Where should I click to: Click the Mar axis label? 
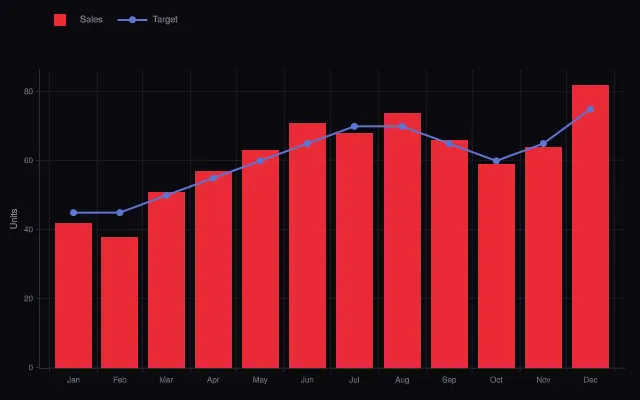click(x=166, y=380)
